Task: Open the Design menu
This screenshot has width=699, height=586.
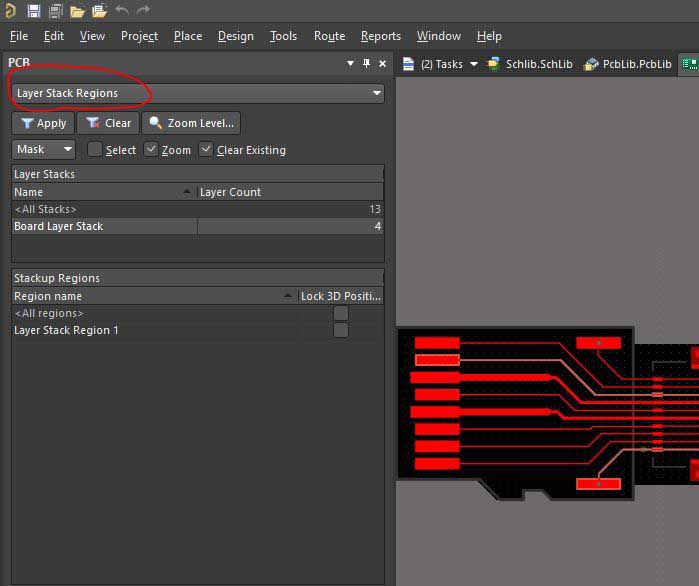Action: [x=235, y=36]
